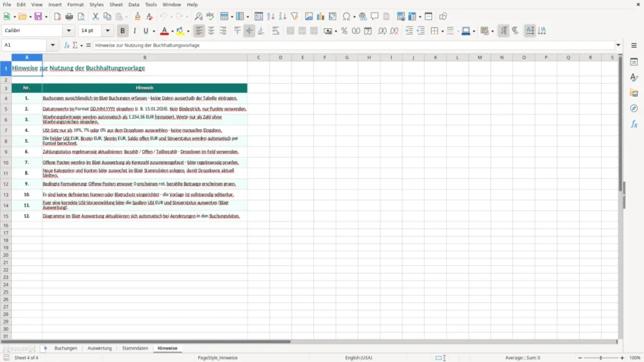Open the Data menu
This screenshot has width=644, height=362.
pos(133,4)
